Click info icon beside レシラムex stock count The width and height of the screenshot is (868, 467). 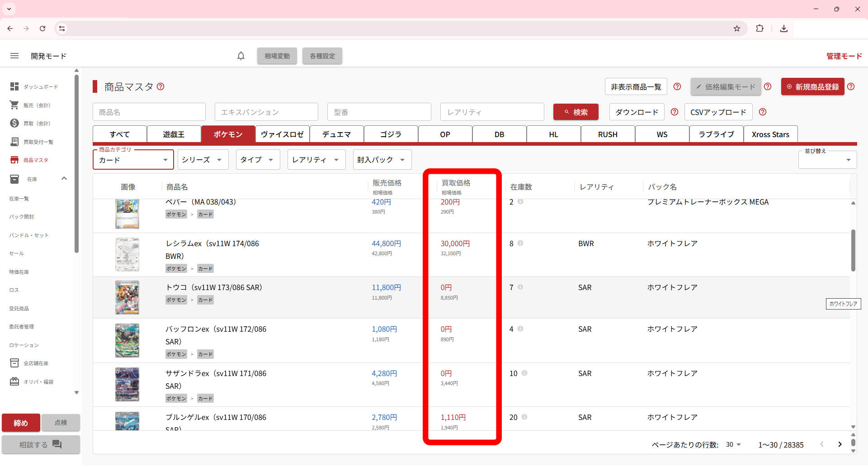click(x=520, y=243)
